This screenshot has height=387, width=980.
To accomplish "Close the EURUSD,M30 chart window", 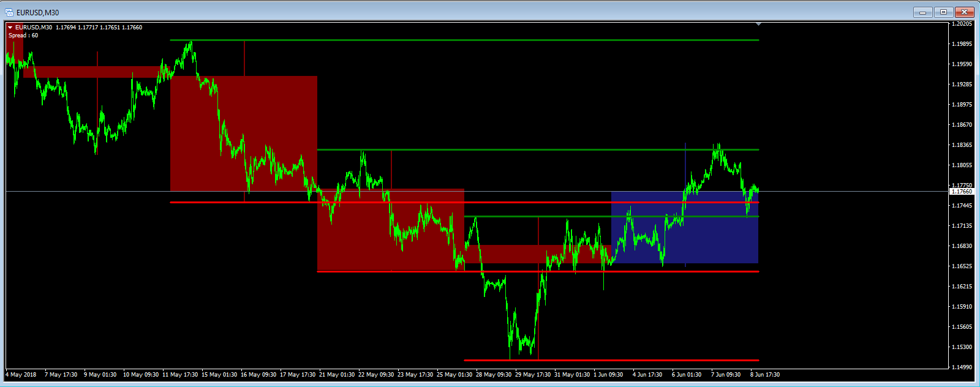I will click(x=965, y=12).
